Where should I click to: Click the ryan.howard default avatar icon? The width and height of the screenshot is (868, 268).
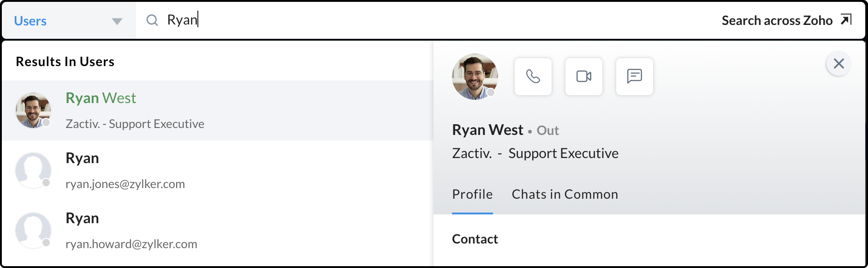click(33, 231)
